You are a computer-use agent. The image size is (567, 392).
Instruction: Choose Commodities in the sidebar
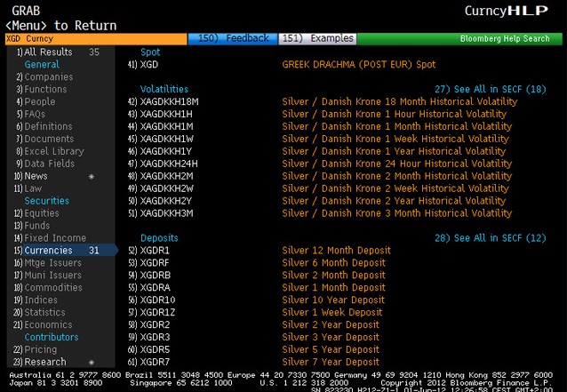[x=52, y=288]
